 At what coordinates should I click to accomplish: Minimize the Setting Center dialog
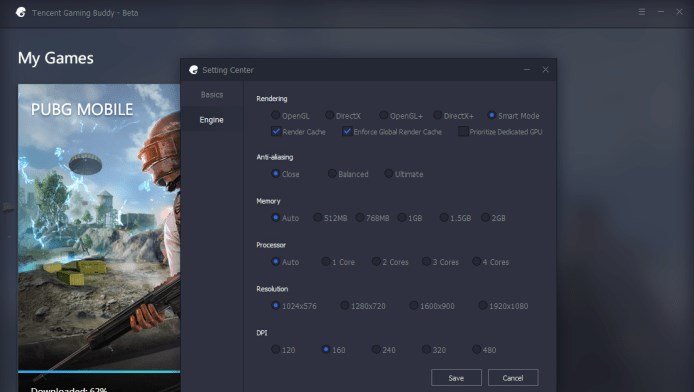pos(527,69)
